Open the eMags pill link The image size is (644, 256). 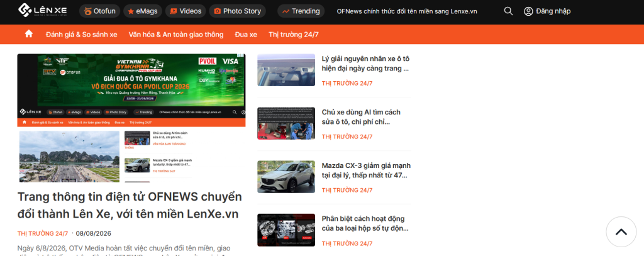(x=143, y=11)
